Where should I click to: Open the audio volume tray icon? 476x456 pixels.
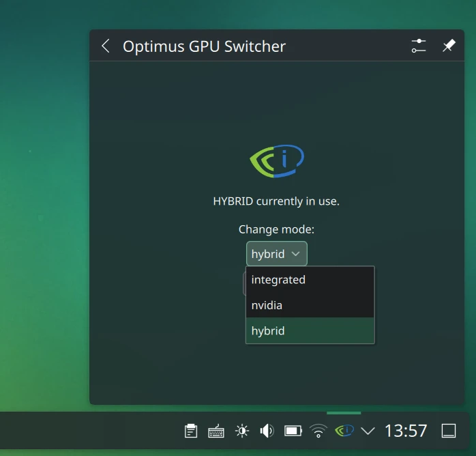click(x=267, y=431)
